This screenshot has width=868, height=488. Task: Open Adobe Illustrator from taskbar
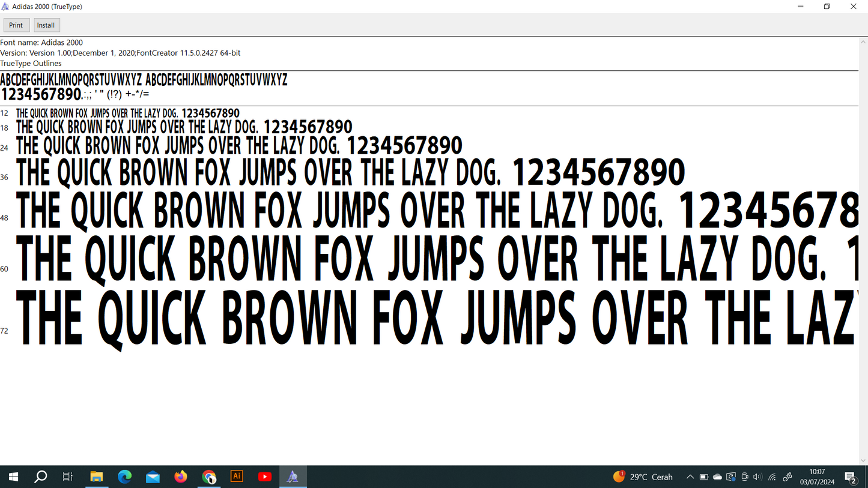pos(237,477)
